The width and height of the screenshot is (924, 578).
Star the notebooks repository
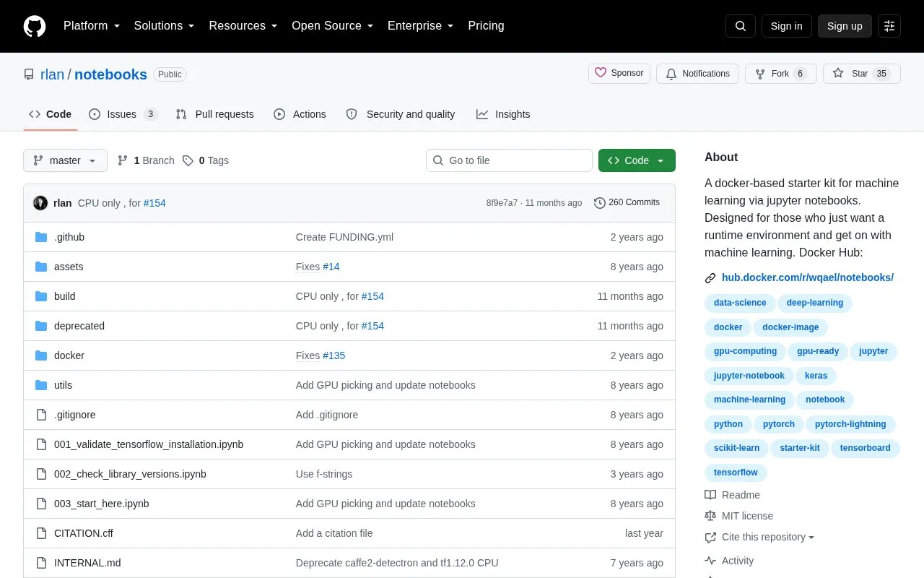click(862, 74)
